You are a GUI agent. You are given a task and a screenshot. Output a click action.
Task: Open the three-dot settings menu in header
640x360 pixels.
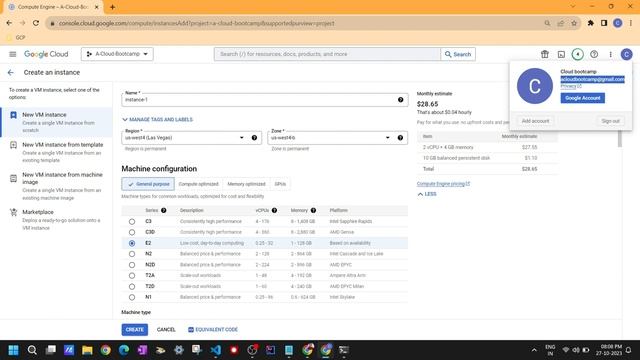(610, 54)
